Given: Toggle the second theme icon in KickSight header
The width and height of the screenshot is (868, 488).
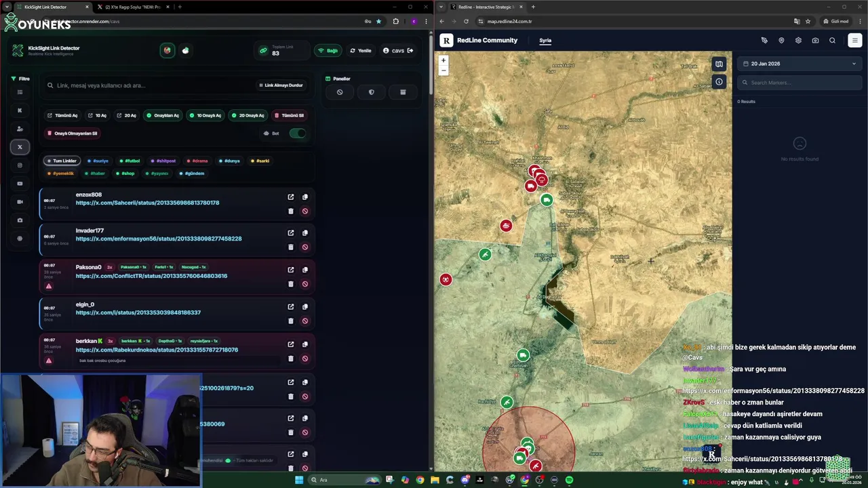Looking at the screenshot, I should coord(185,51).
